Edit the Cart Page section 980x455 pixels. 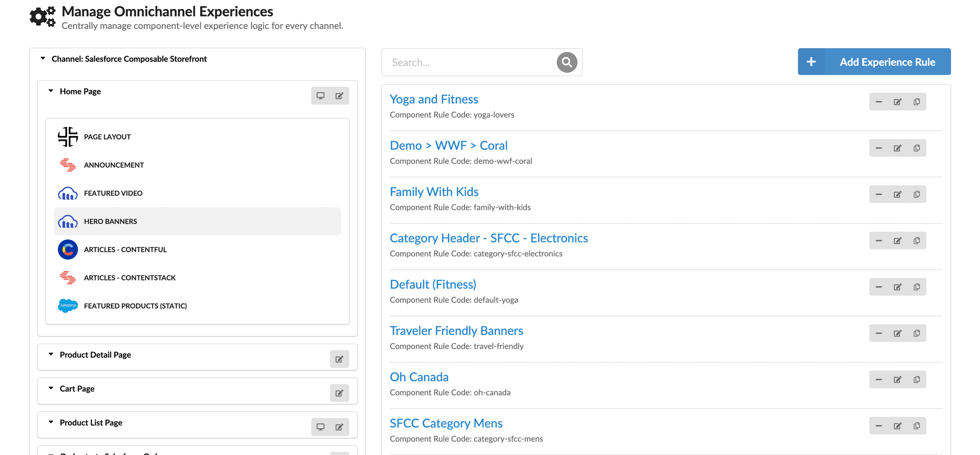point(339,393)
